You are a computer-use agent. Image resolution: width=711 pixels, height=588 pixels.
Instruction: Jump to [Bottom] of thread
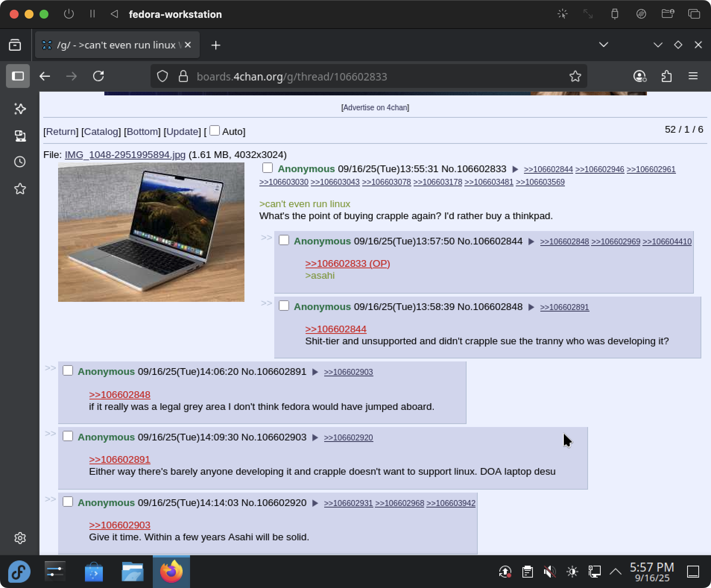[142, 132]
